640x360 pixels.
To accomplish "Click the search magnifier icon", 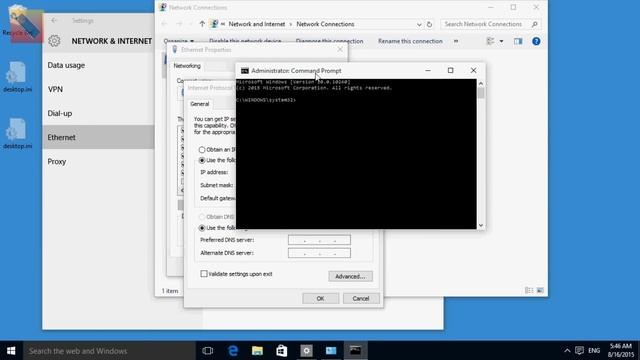I will [x=535, y=24].
